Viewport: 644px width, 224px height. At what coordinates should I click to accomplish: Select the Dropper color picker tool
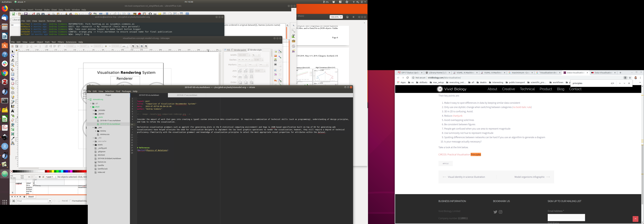(13, 139)
